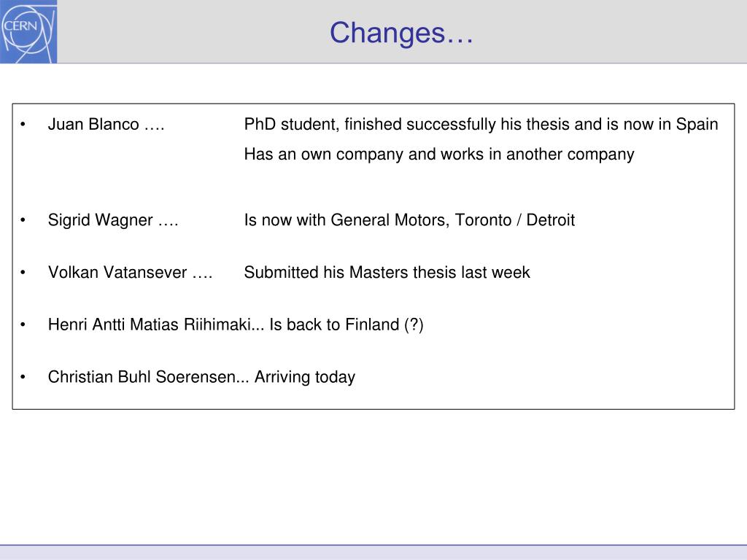Click the 'Has an own company' text line
Image resolution: width=747 pixels, height=560 pixels.
pos(438,155)
